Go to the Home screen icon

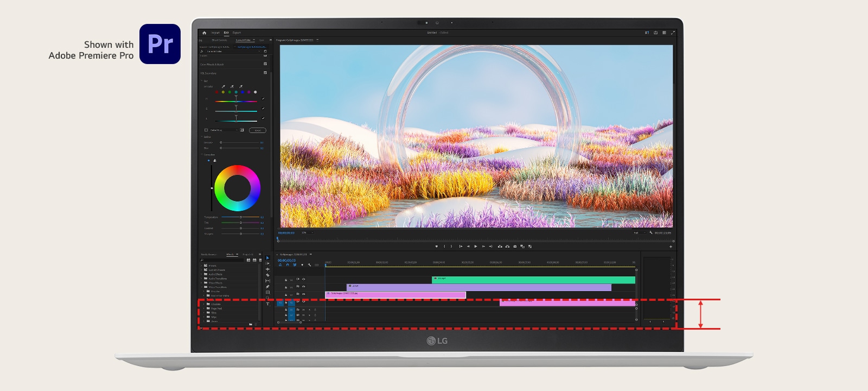tap(205, 33)
